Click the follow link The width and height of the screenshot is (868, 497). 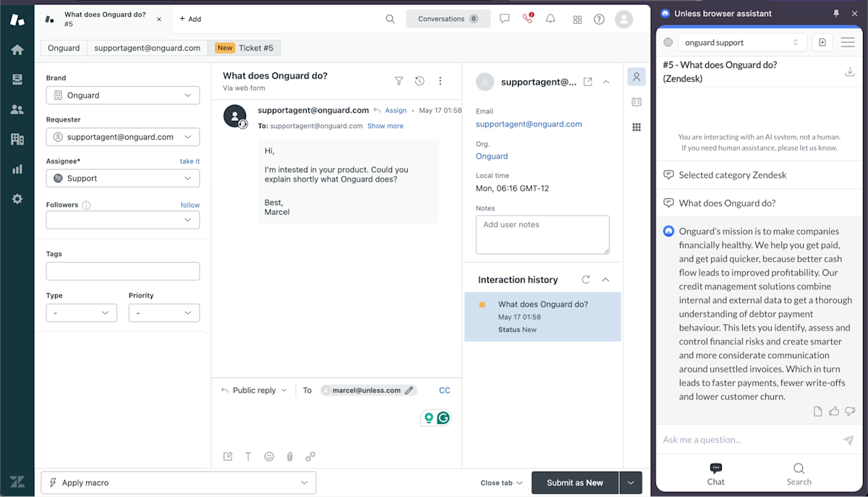tap(190, 205)
